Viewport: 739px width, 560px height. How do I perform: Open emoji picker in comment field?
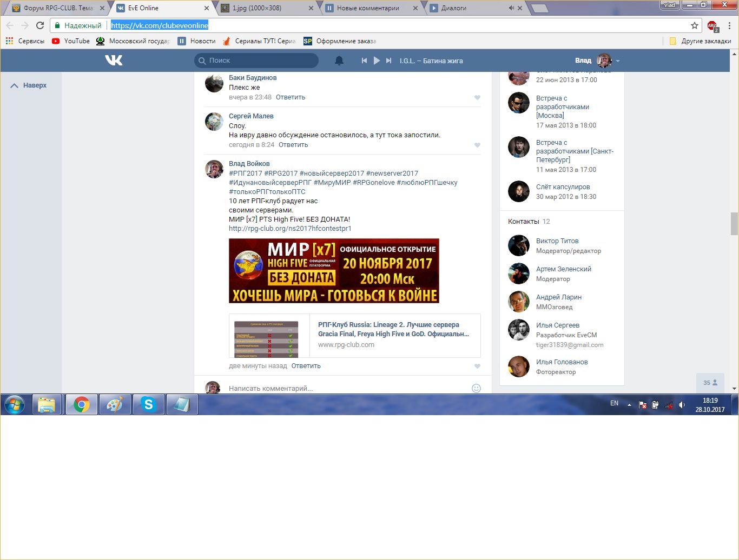(476, 388)
